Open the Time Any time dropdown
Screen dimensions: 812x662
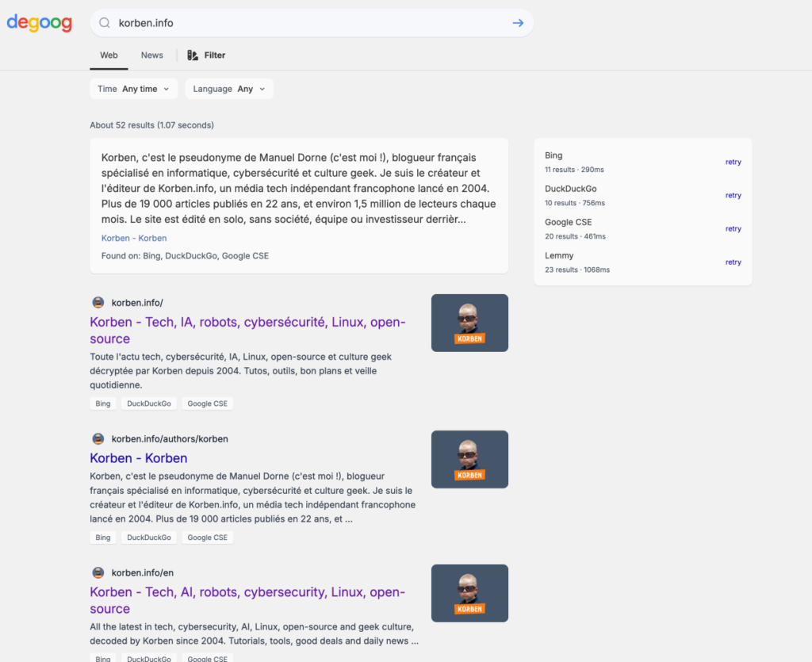pos(133,89)
